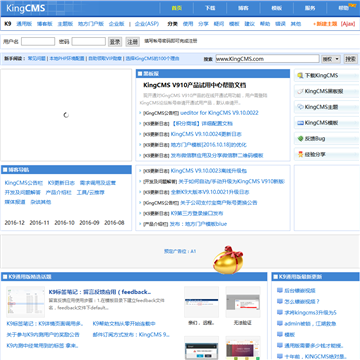
Task: Click the topic icon beside 后台横幅视频
Action: coord(280,290)
